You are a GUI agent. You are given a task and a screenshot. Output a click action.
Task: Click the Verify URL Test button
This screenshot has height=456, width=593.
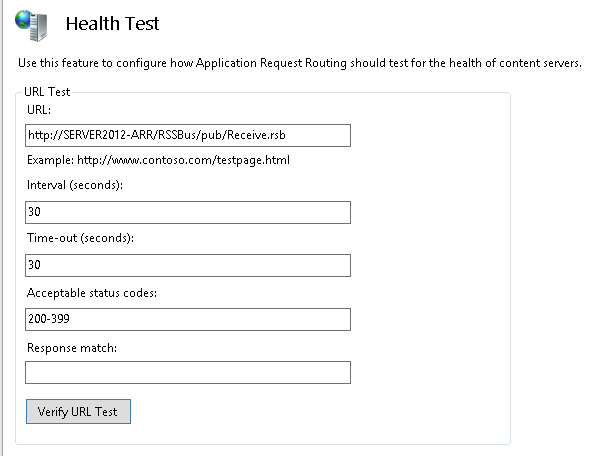click(78, 411)
